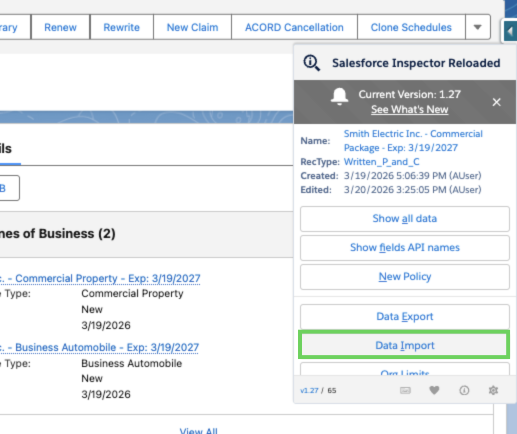517x434 pixels.
Task: Open the Commercial Property policy link
Action: [100, 278]
